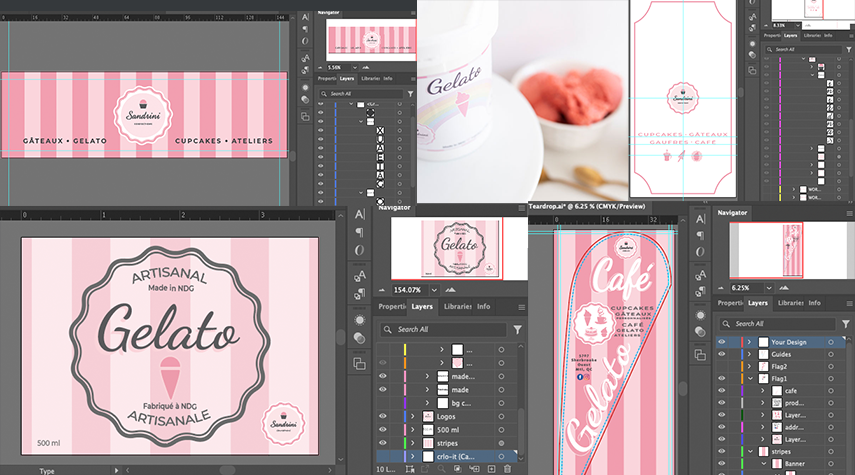Open Paragraph Styles icon in Gelato label window
This screenshot has width=855, height=475.
(359, 294)
